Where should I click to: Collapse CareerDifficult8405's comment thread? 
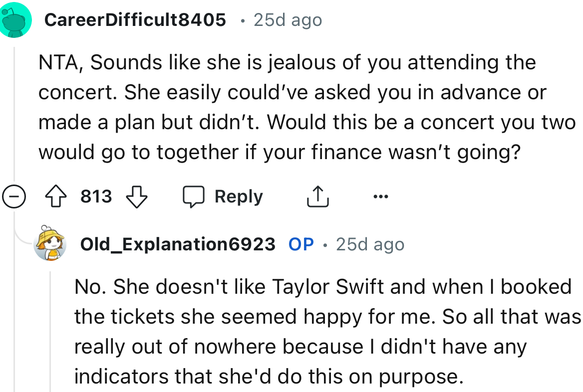pyautogui.click(x=15, y=196)
